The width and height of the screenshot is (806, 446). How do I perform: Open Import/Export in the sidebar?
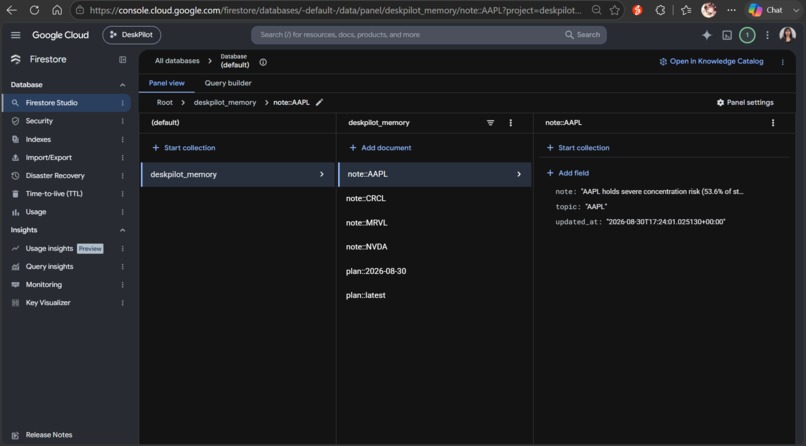[x=48, y=158]
